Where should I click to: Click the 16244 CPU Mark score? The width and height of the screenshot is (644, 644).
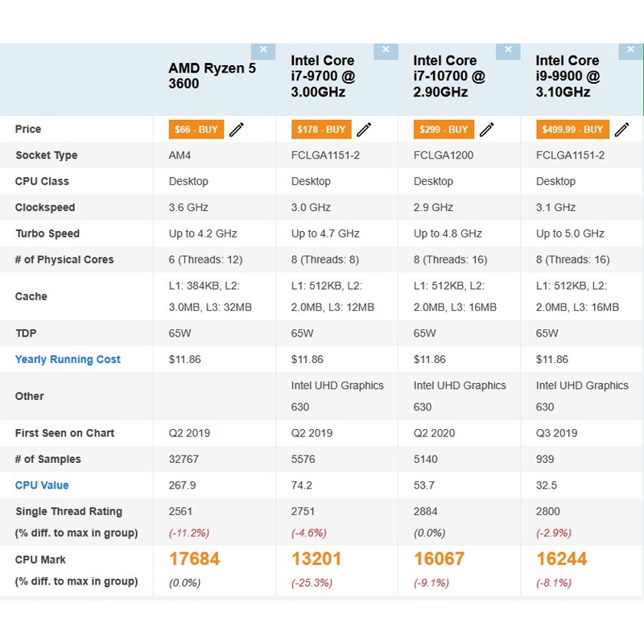pyautogui.click(x=561, y=559)
